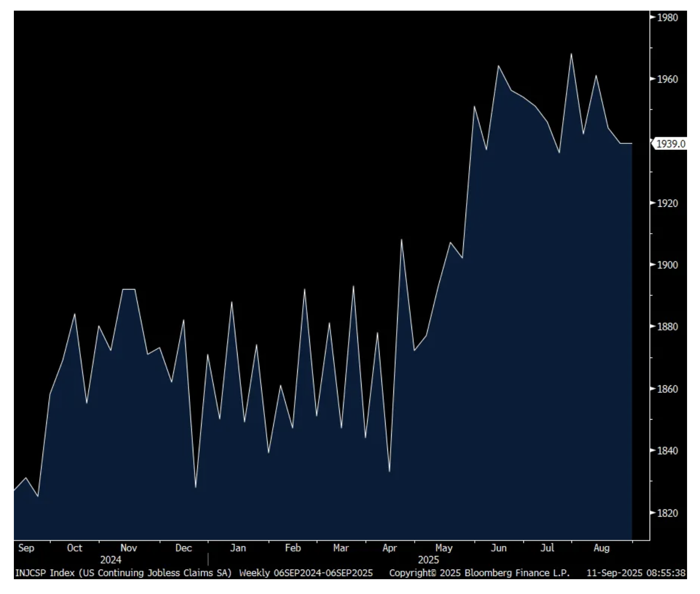The image size is (700, 594).
Task: Click the flat endpoint of the line at 1939
Action: click(x=631, y=144)
